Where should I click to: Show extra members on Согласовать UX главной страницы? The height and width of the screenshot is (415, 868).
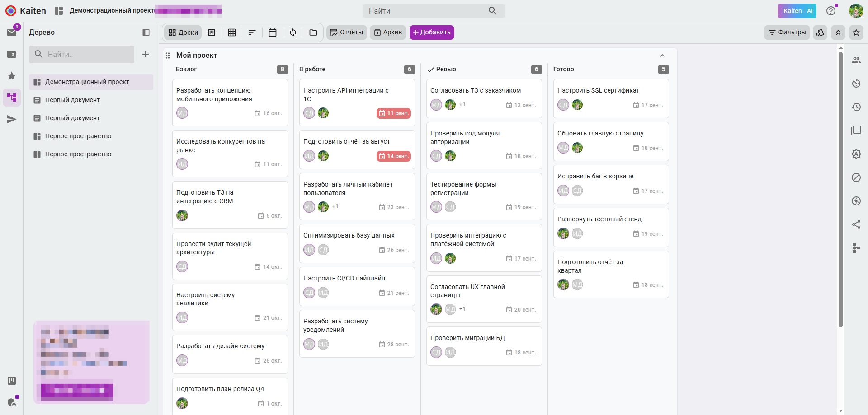point(462,309)
